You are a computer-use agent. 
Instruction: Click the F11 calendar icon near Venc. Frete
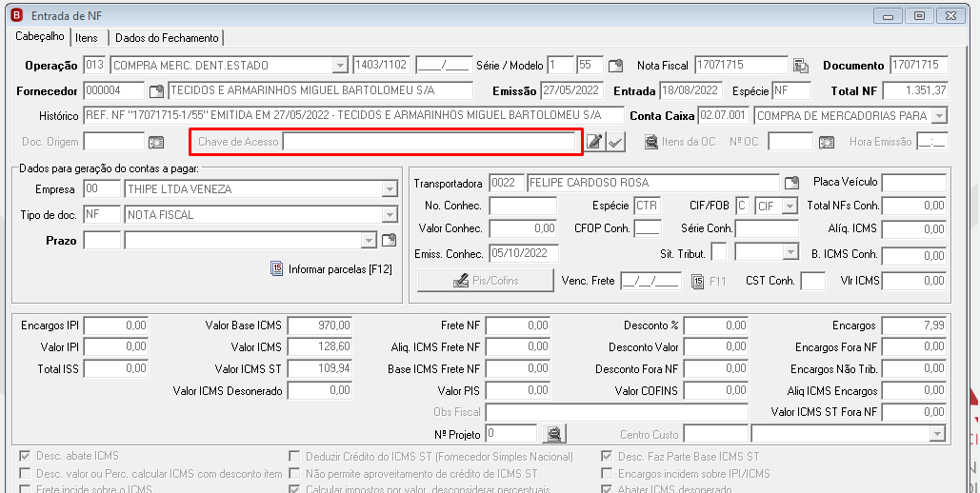point(698,281)
